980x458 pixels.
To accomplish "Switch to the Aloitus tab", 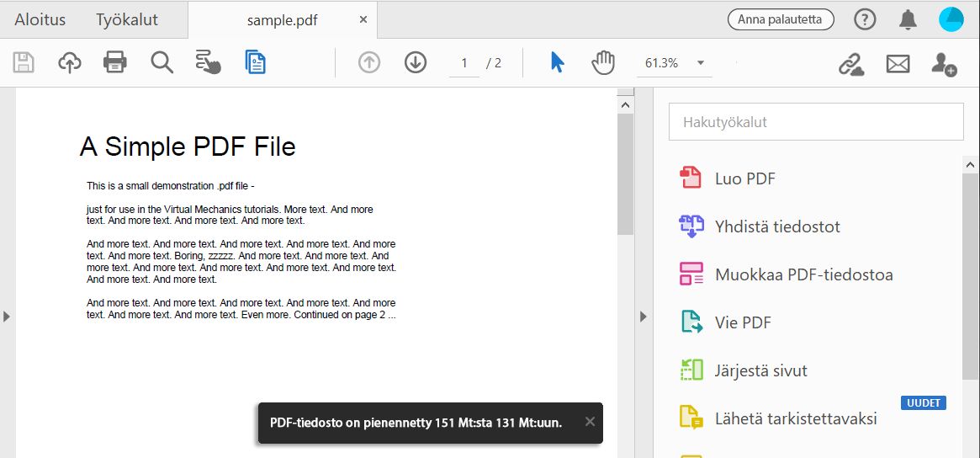I will [x=40, y=20].
